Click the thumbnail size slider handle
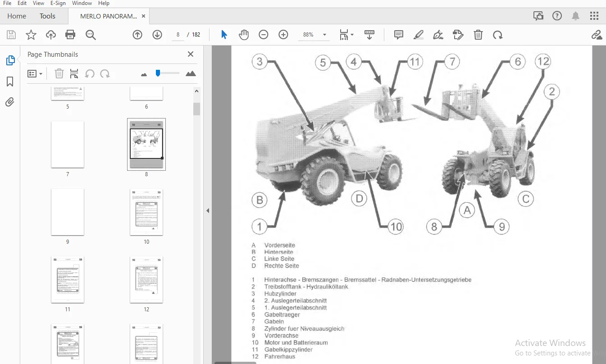This screenshot has height=364, width=606. 158,73
